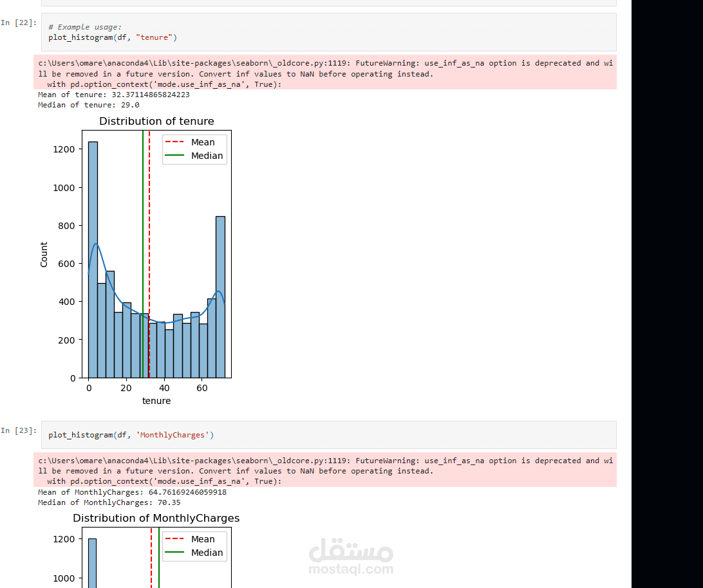Click the tenure x-axis label on the histogram
Screen dimensions: 703x588
point(156,400)
